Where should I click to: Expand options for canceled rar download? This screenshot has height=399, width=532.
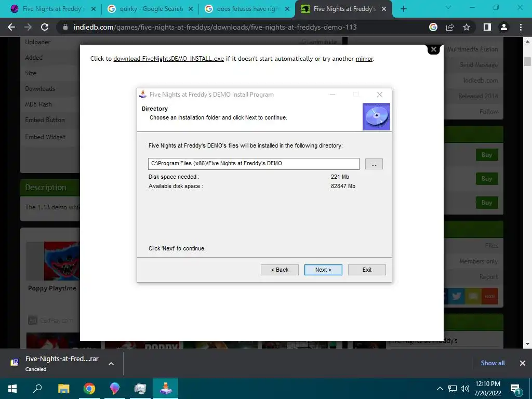pyautogui.click(x=111, y=363)
